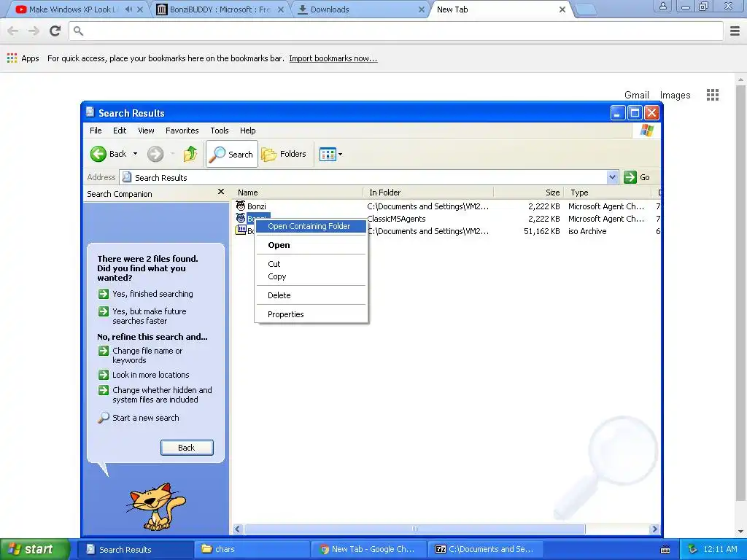Viewport: 747px width, 560px height.
Task: Click the horizontal scrollbar thumb
Action: tap(414, 529)
